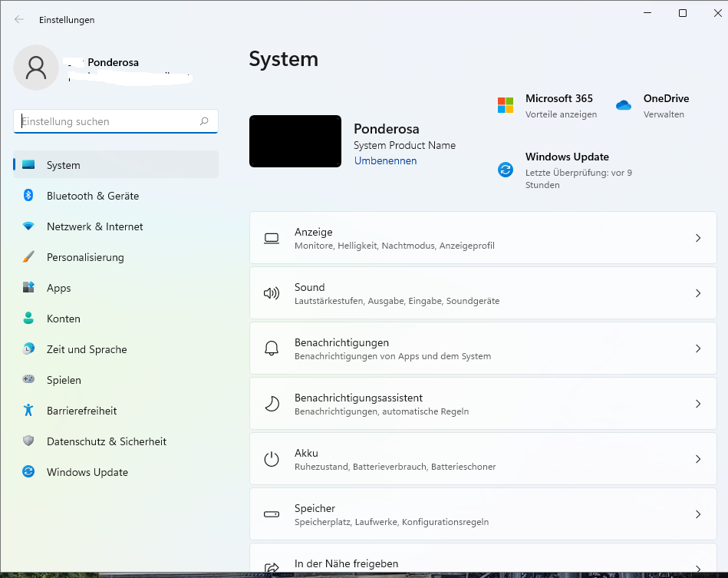Click the gamepad Spielen icon
The image size is (728, 578).
point(28,380)
